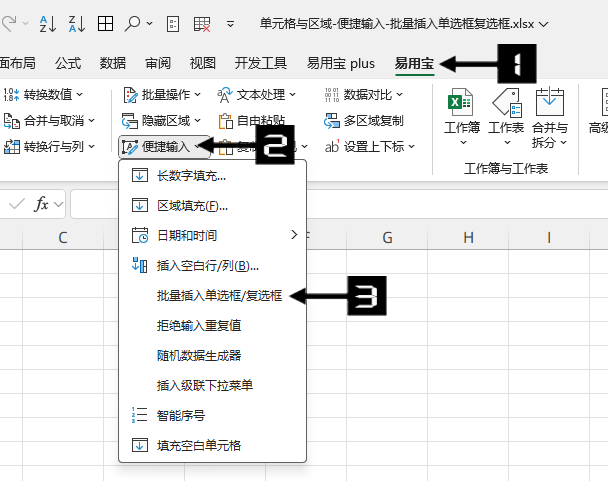Click the Redo arrow icon
Screen dimensions: 608x481
(x=9, y=24)
